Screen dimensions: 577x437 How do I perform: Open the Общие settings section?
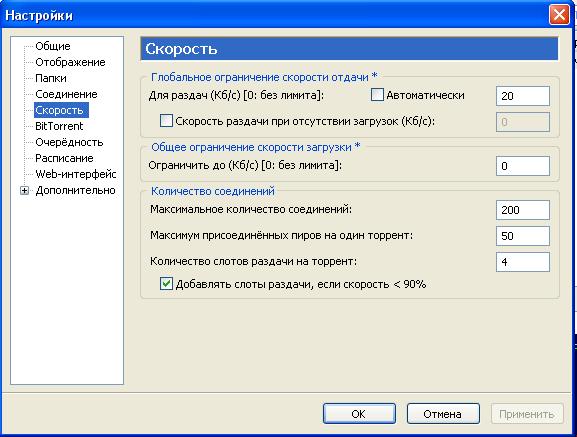click(53, 46)
